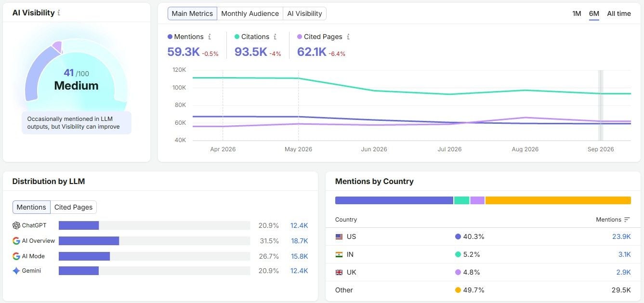The image size is (644, 303).
Task: Click the ChatGPT distribution bar
Action: 79,225
